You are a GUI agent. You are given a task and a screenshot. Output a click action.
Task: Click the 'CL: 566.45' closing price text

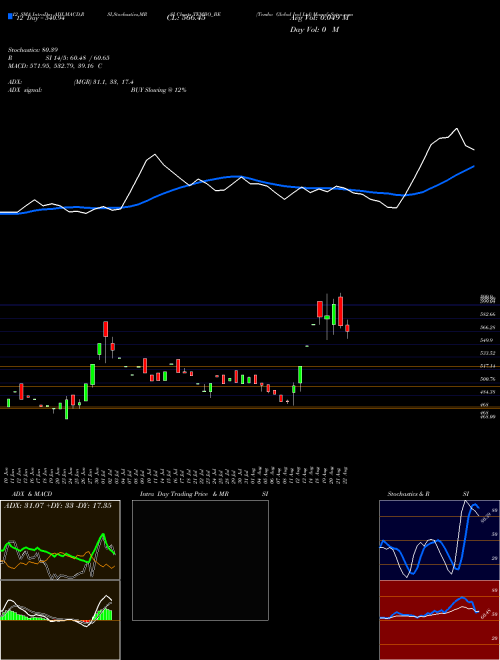[186, 18]
